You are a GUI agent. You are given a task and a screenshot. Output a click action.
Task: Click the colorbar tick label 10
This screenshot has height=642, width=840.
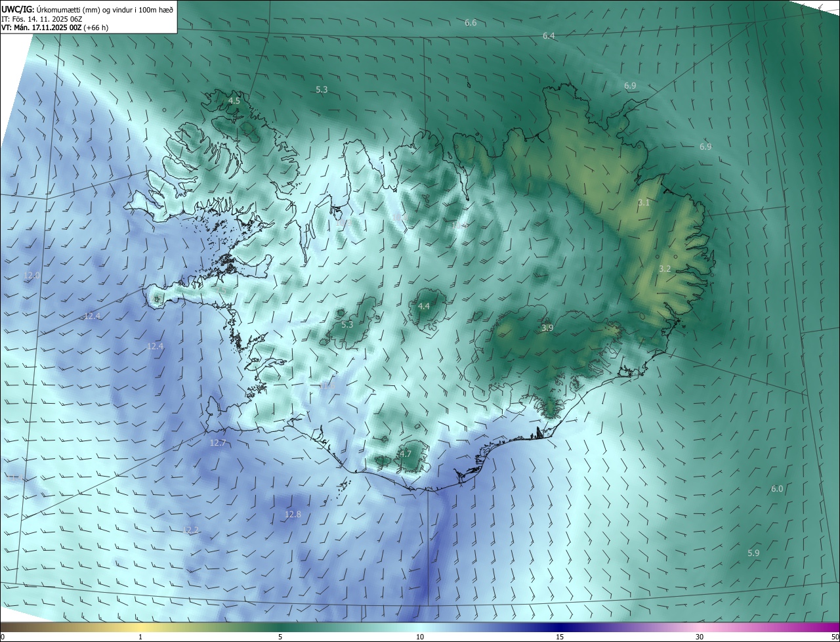pos(420,637)
